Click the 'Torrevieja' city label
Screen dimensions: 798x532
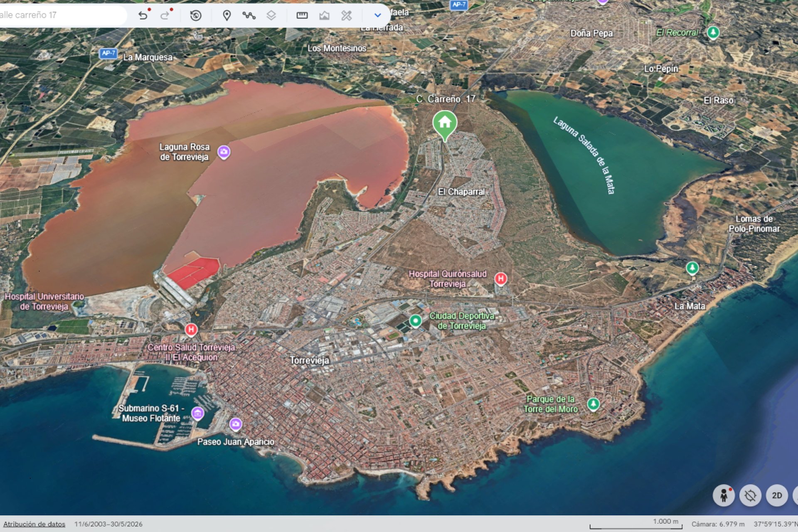pyautogui.click(x=309, y=360)
